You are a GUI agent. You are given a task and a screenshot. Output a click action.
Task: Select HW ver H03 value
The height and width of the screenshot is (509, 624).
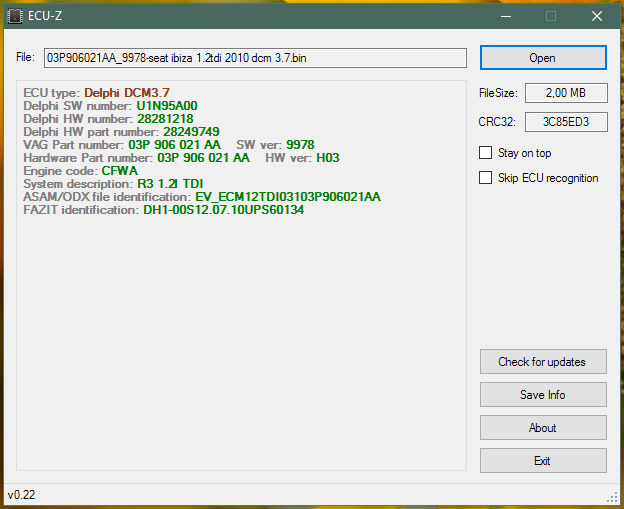[x=328, y=158]
